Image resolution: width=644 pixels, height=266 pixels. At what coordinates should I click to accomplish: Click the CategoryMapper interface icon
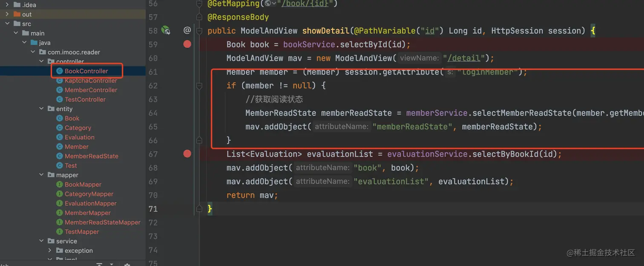pyautogui.click(x=60, y=194)
